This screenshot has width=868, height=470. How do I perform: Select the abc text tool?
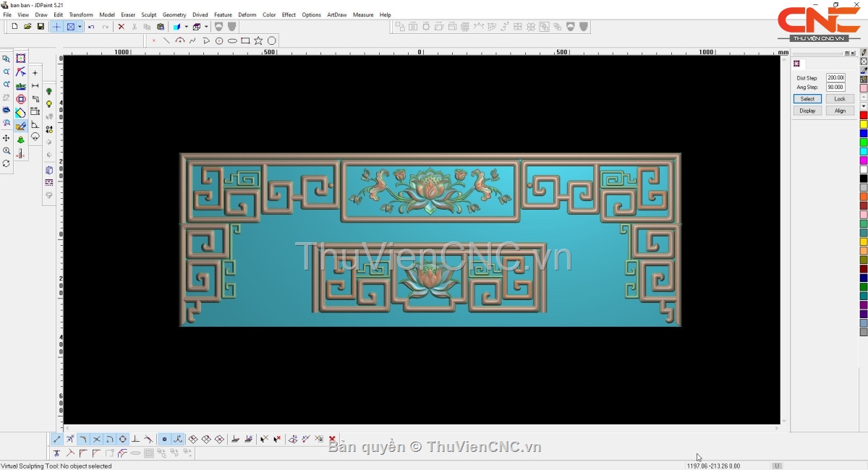click(21, 86)
